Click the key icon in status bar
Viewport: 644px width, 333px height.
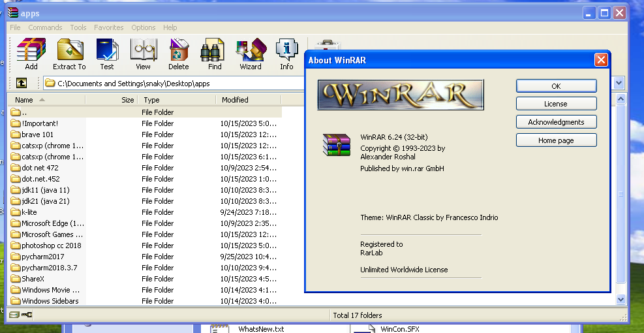(x=27, y=315)
